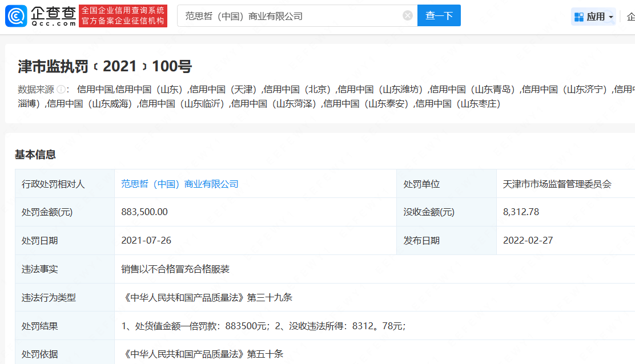
Task: Select the publish date 2022-02-27
Action: 528,240
